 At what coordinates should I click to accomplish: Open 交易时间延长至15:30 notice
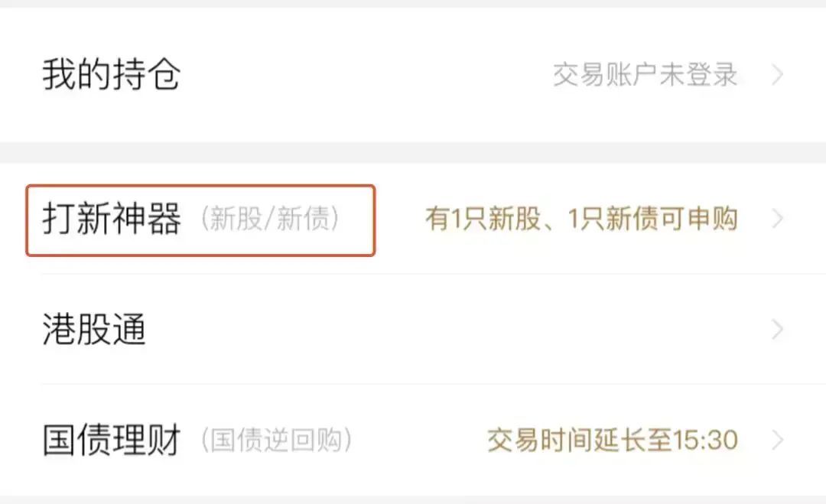point(613,441)
